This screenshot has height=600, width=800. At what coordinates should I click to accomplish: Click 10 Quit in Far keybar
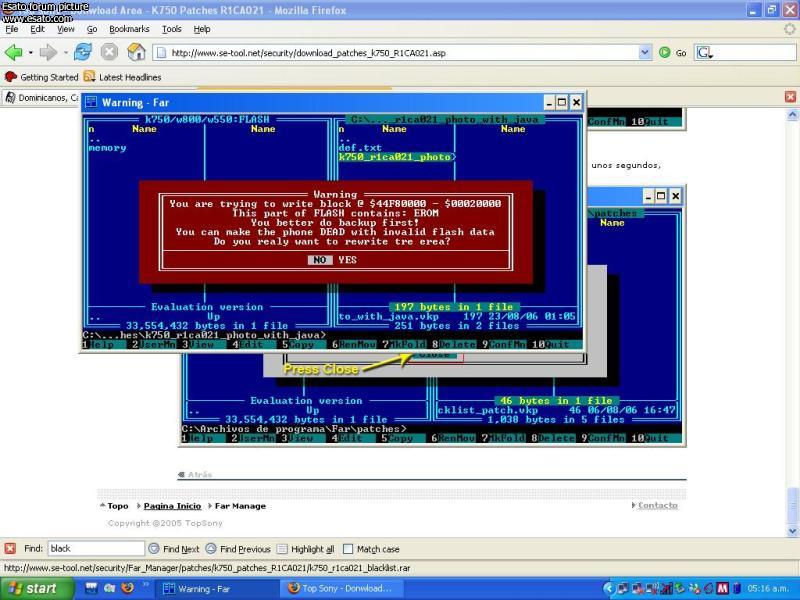pyautogui.click(x=556, y=344)
